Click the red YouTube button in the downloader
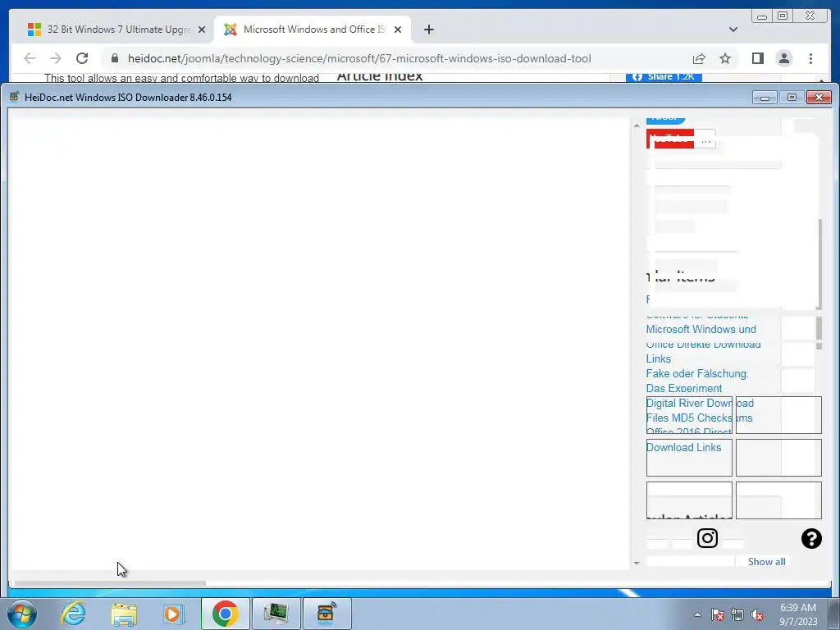This screenshot has height=630, width=840. click(670, 139)
